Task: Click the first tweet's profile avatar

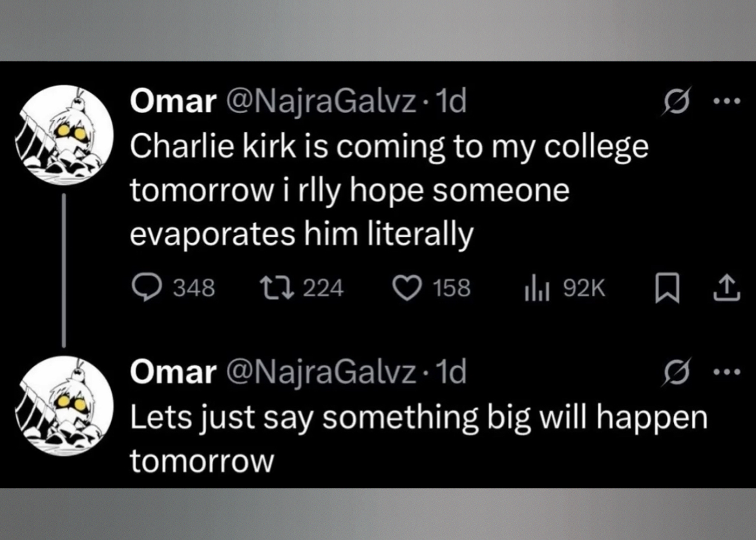Action: click(x=63, y=135)
